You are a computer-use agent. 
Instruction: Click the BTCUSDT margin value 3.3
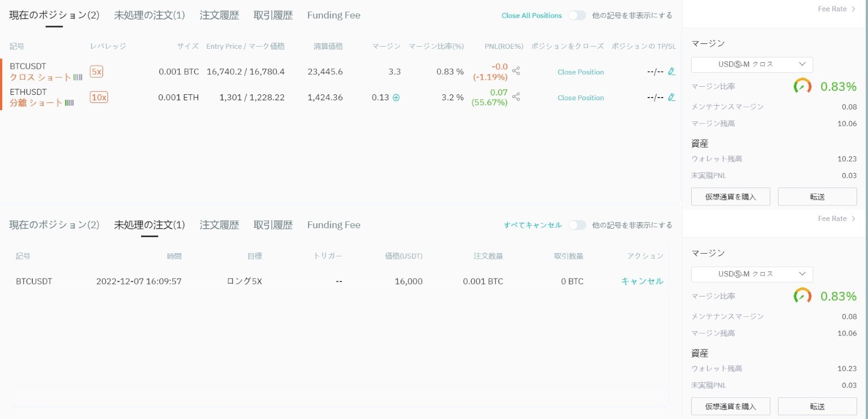pyautogui.click(x=395, y=72)
